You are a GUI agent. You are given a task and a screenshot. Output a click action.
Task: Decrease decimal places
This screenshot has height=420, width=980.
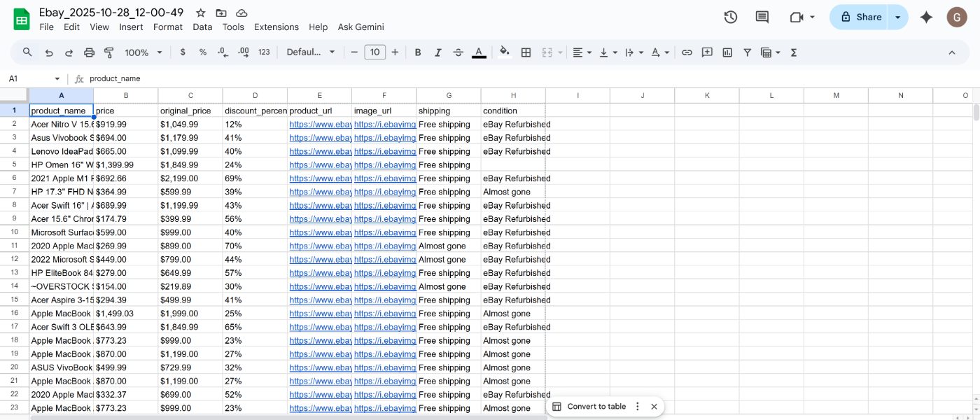223,52
